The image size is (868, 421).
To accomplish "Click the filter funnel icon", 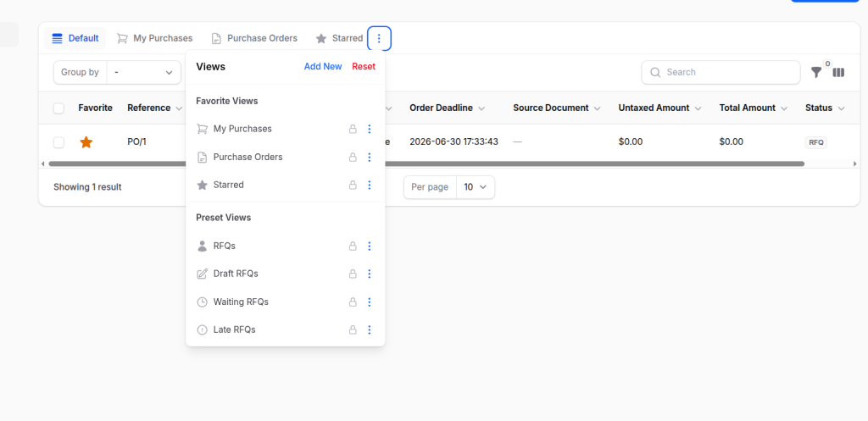I will 816,73.
